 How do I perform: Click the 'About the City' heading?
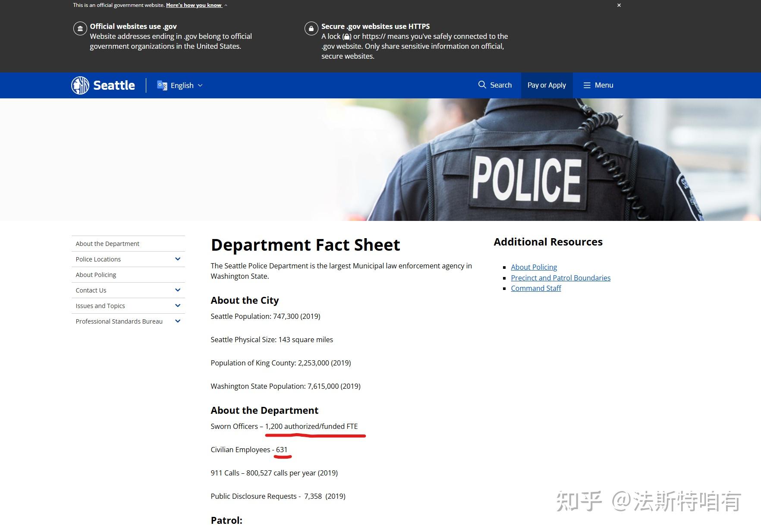tap(245, 300)
